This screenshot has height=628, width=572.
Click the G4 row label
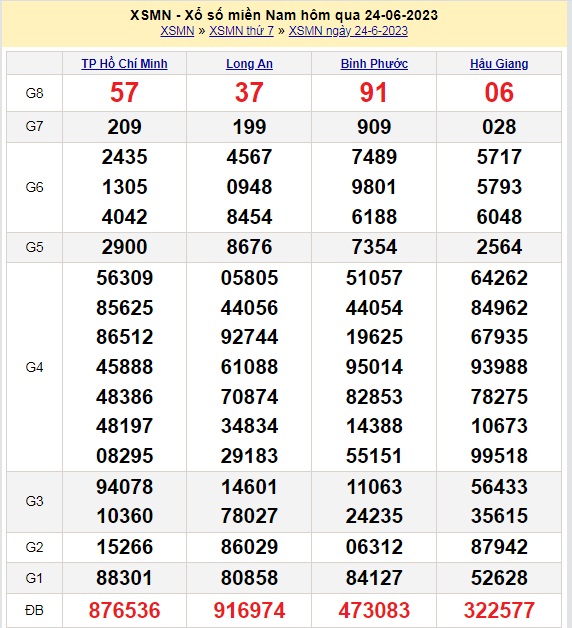[x=34, y=367]
